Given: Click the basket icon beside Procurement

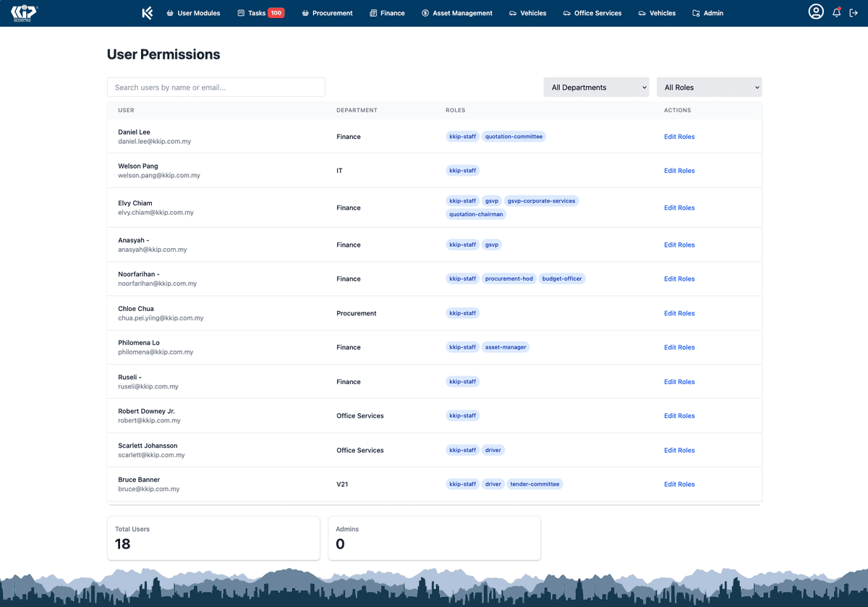Looking at the screenshot, I should tap(305, 13).
